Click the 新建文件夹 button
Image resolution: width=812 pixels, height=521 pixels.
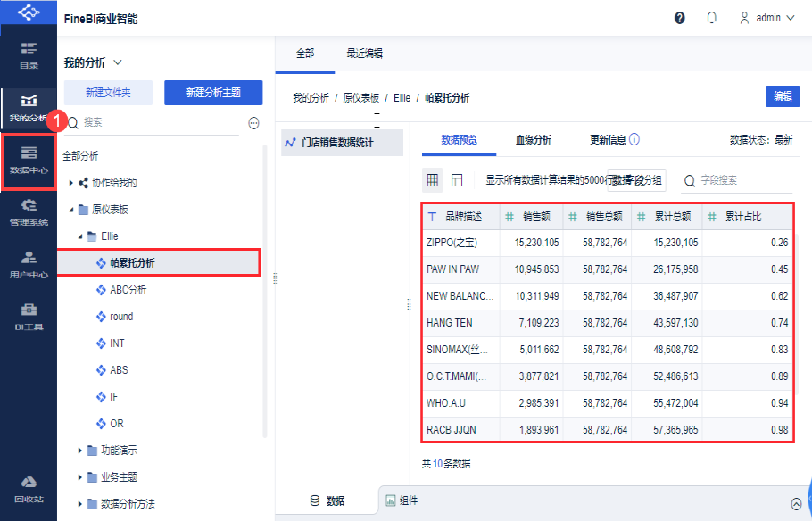(x=108, y=93)
